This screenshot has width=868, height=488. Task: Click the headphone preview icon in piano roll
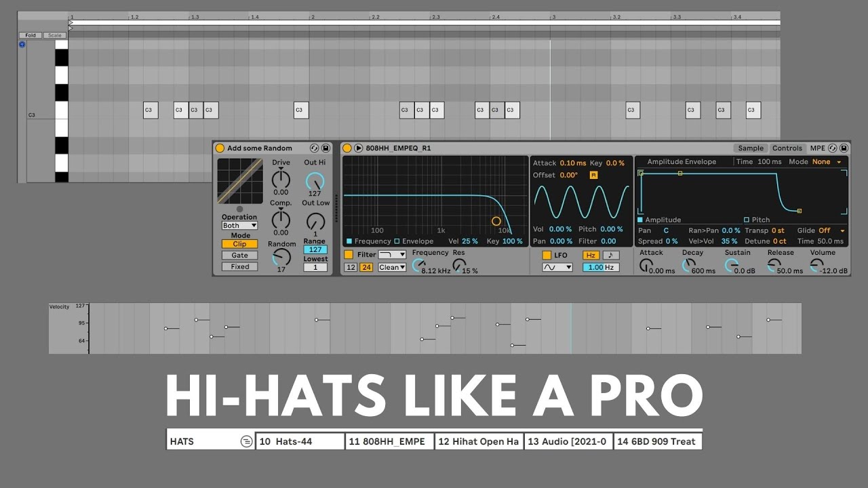tap(22, 44)
